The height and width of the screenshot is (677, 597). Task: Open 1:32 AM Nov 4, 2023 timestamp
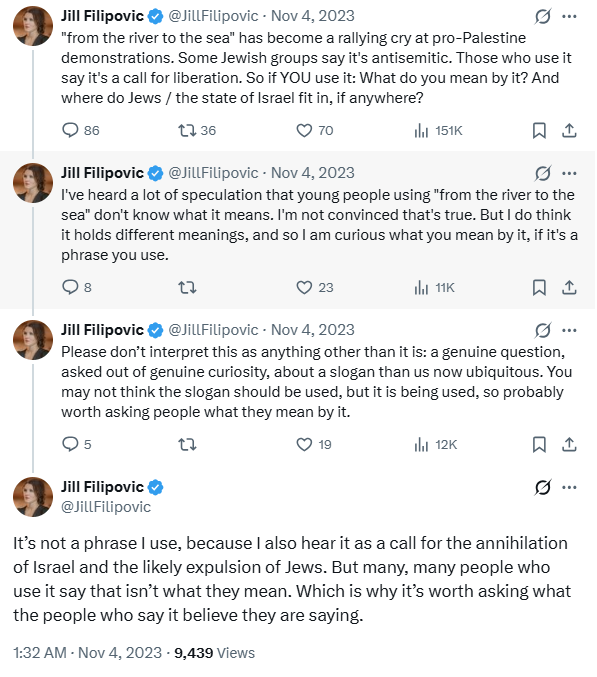coord(88,653)
